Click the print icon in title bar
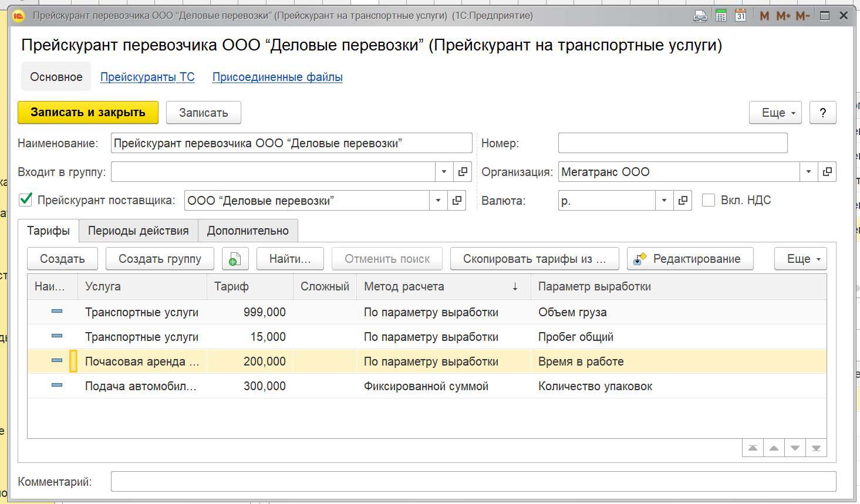860x504 pixels. [700, 16]
